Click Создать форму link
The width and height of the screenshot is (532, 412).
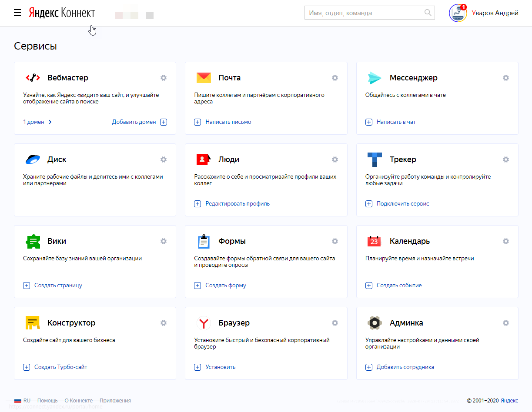(226, 286)
